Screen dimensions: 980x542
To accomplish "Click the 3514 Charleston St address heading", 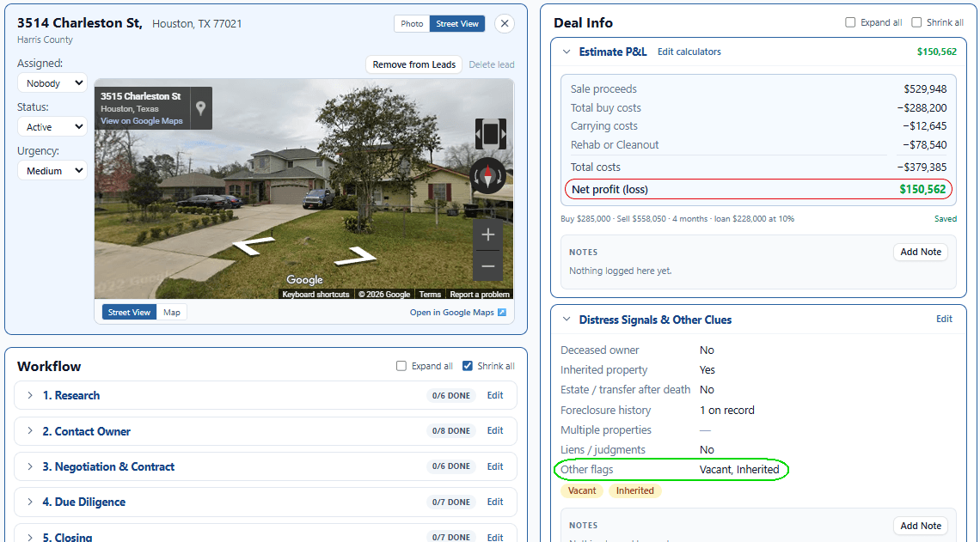I will point(79,23).
